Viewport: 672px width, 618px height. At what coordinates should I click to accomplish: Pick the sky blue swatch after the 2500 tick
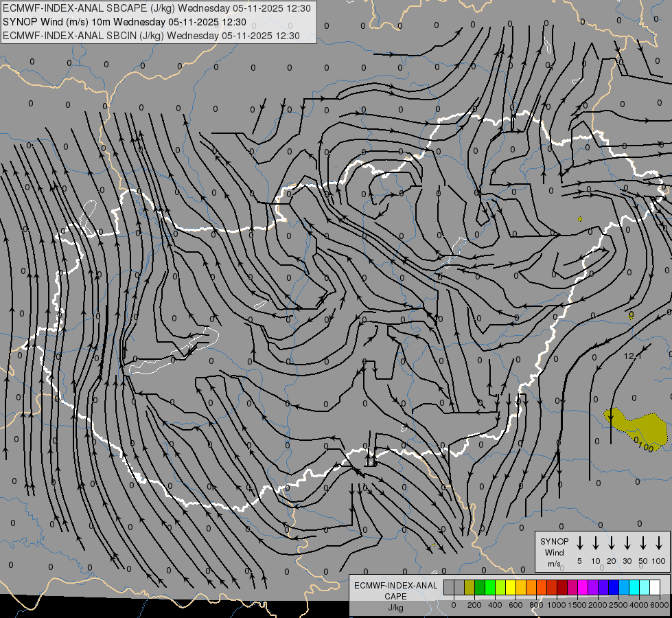[625, 587]
